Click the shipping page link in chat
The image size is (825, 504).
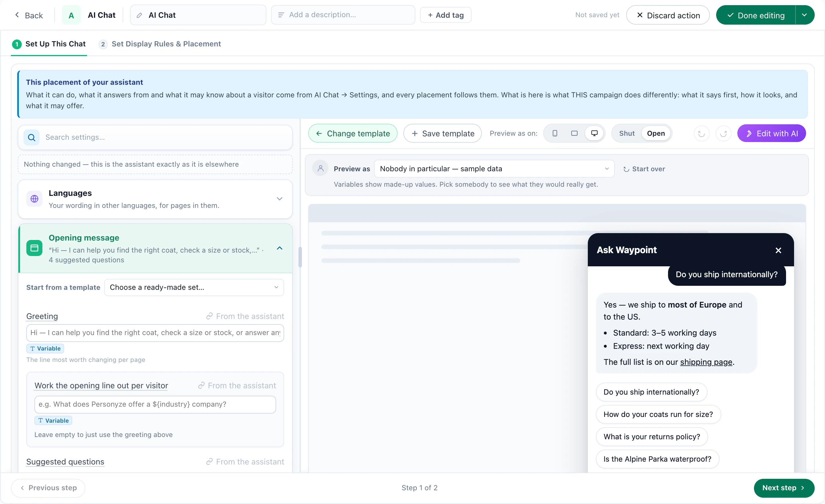[x=706, y=362]
